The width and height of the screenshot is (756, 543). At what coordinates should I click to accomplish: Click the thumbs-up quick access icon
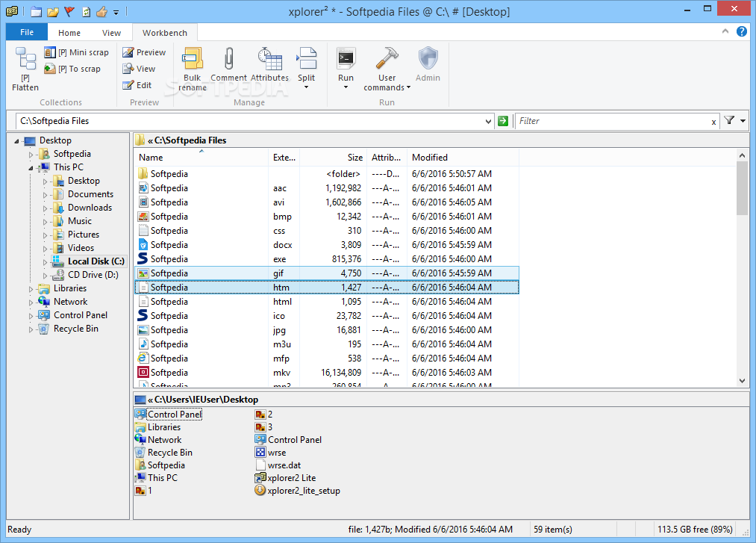pos(101,11)
